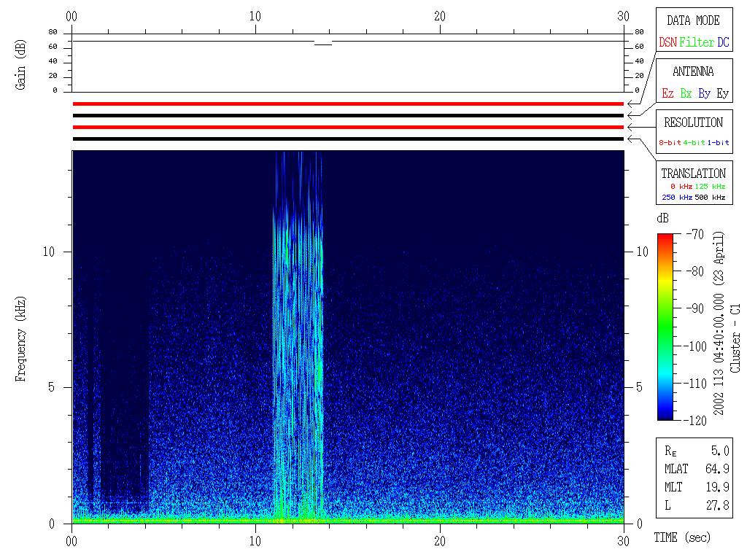The width and height of the screenshot is (747, 560).
Task: Click the dB color scale bar
Action: [x=665, y=327]
